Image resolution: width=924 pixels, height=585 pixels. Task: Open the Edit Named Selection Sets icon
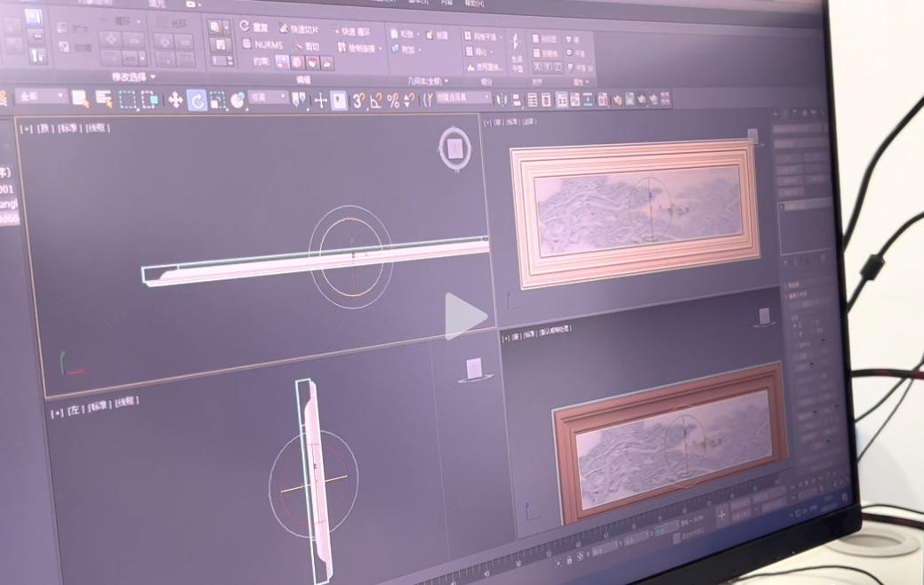427,100
